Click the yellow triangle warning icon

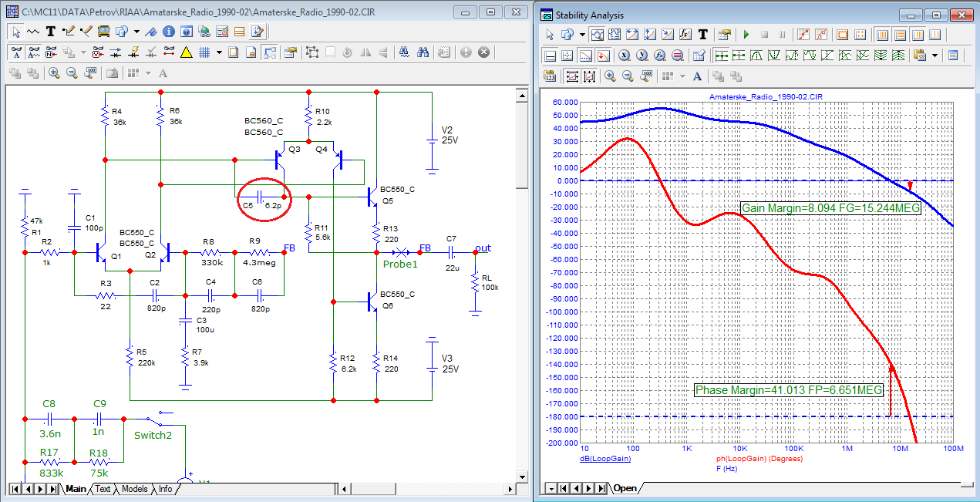point(186,52)
